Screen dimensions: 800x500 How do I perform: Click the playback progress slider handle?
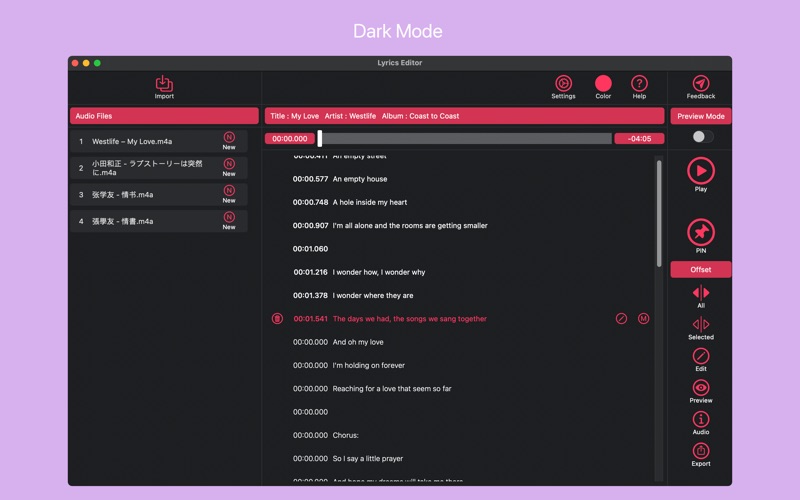tap(320, 138)
